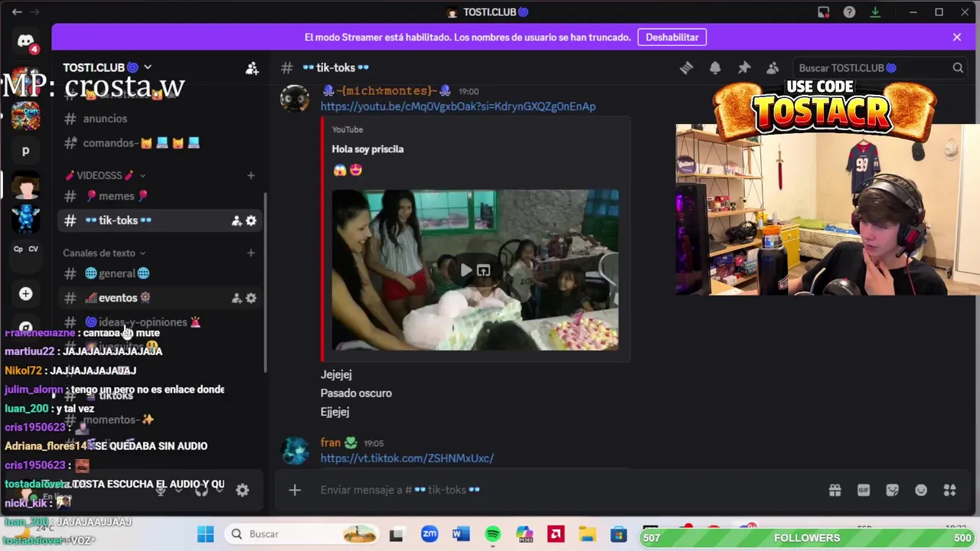Screen dimensions: 980x551
Task: Open Microsoft Store from the taskbar
Action: (618, 534)
